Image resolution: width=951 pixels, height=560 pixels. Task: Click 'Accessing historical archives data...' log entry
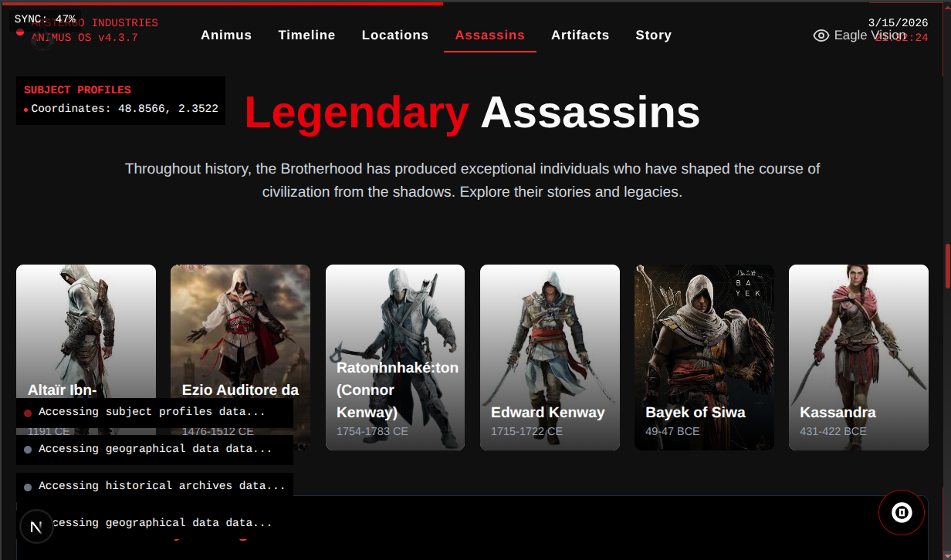point(154,487)
